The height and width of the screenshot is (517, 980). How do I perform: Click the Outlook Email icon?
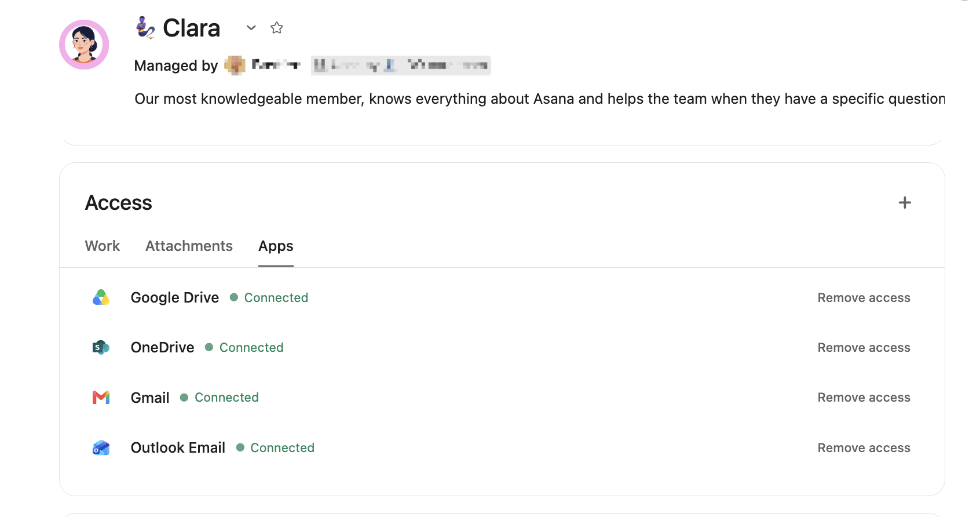pos(101,448)
